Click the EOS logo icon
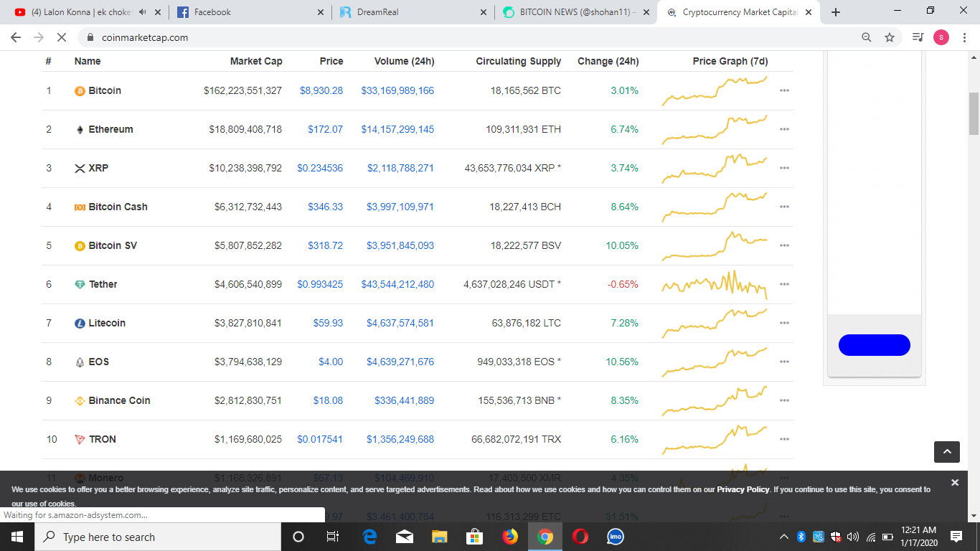Image resolution: width=980 pixels, height=551 pixels. tap(80, 362)
